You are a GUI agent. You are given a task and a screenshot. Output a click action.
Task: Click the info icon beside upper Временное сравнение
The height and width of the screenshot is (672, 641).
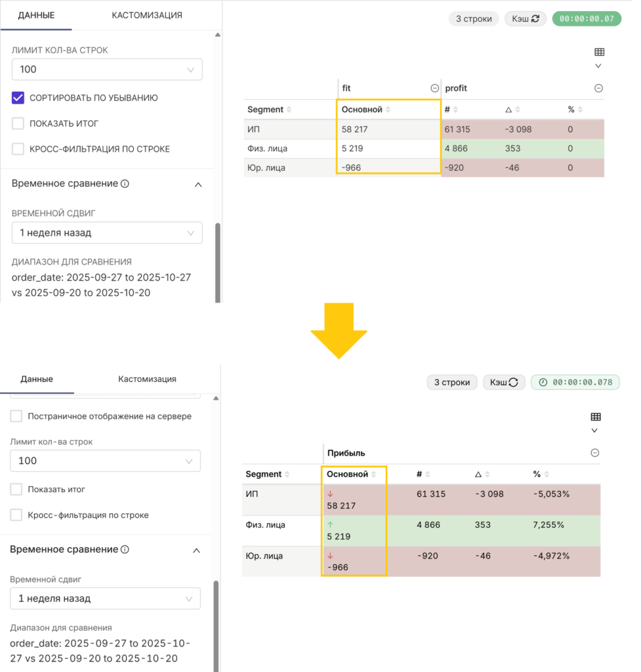click(x=125, y=184)
